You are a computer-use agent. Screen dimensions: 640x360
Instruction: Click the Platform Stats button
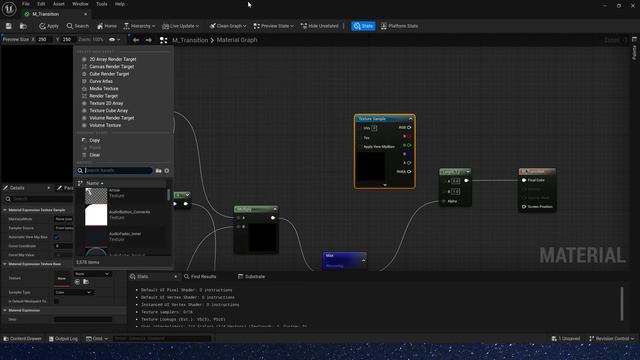pos(399,26)
